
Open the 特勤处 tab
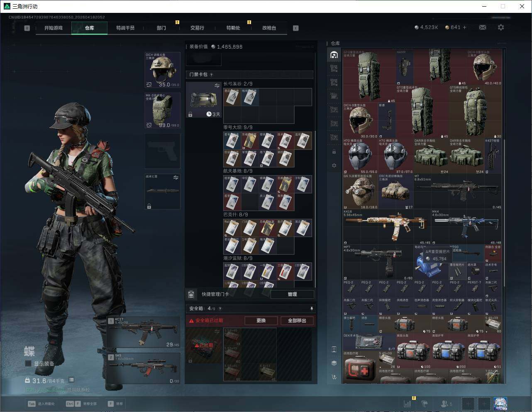(233, 28)
